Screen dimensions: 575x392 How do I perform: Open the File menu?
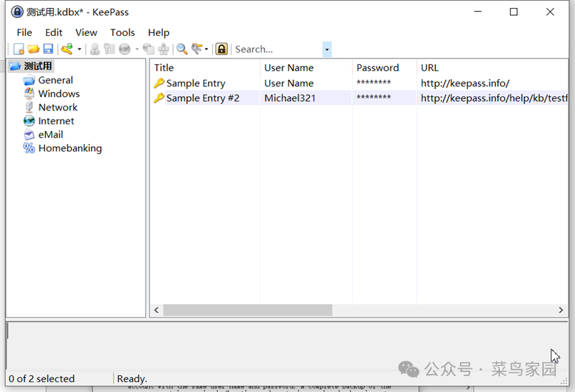[24, 33]
